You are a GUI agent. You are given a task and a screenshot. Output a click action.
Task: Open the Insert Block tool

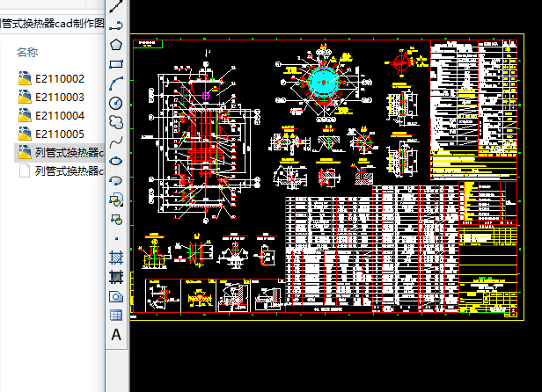click(x=116, y=200)
